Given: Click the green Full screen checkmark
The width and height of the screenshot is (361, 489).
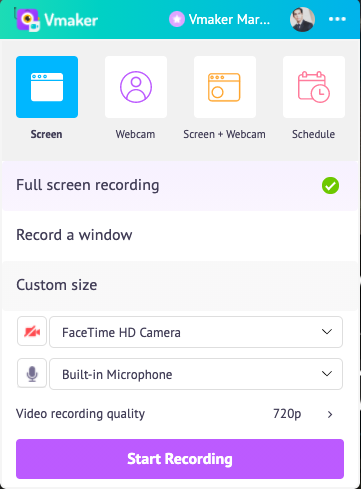Looking at the screenshot, I should coord(330,186).
